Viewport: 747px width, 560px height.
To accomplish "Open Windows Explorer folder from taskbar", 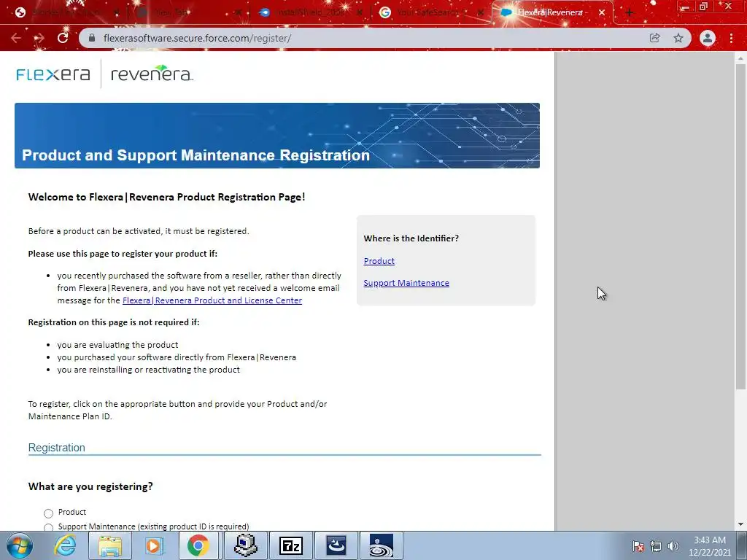I will click(110, 545).
